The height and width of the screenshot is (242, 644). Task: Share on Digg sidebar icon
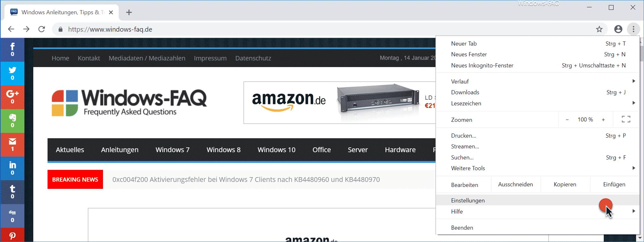point(12,216)
